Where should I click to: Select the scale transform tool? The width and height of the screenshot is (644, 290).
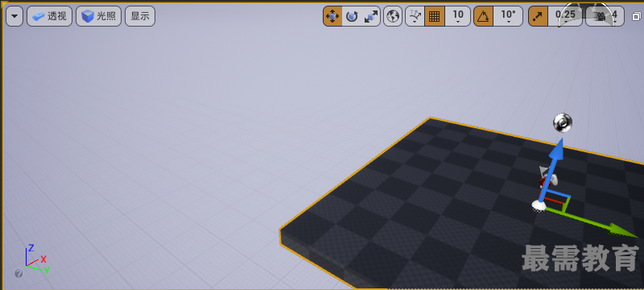pos(371,16)
